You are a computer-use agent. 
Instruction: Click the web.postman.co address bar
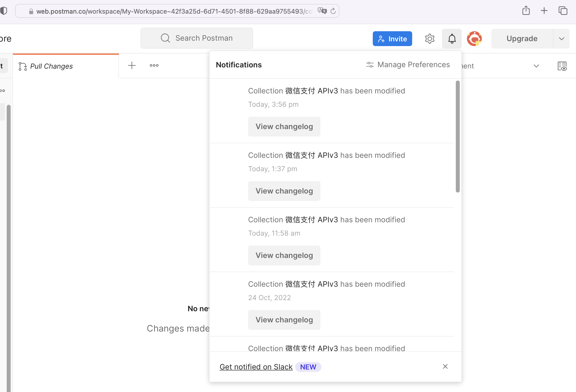coord(177,11)
